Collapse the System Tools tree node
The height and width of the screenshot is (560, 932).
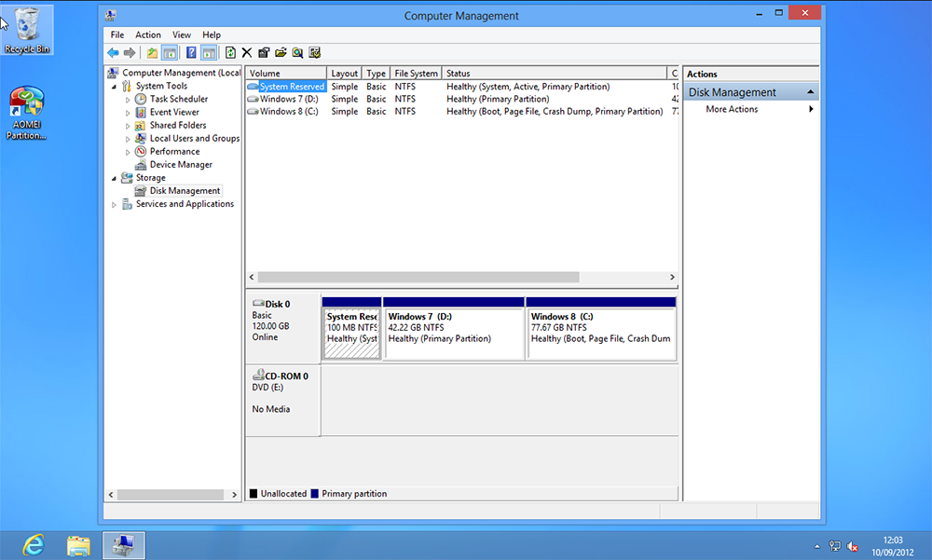tap(114, 87)
